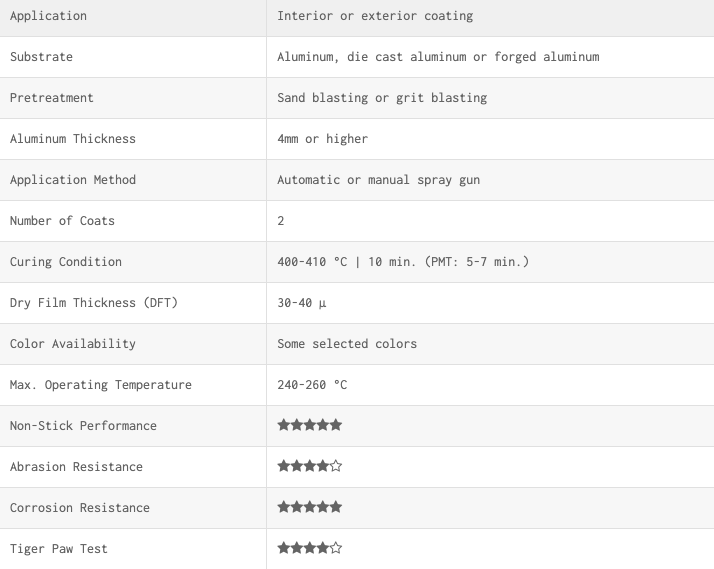Click the Number of Coats value 2
The image size is (714, 569).
coord(280,221)
